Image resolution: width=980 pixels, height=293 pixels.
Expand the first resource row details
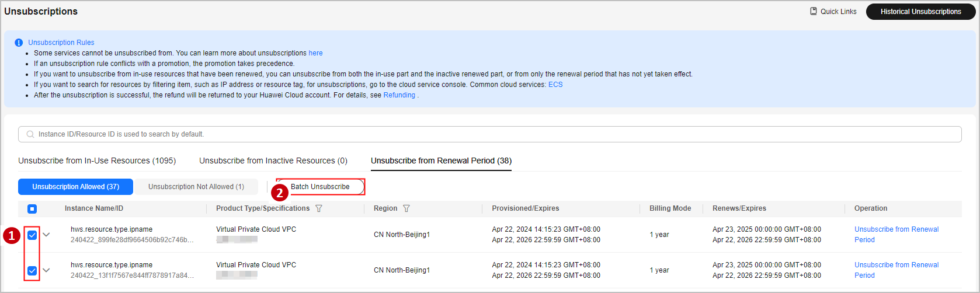click(47, 235)
